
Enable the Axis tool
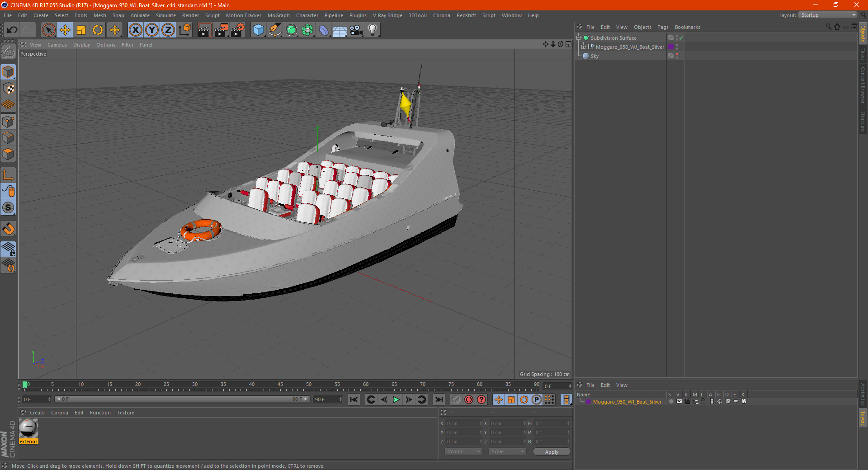(x=8, y=175)
